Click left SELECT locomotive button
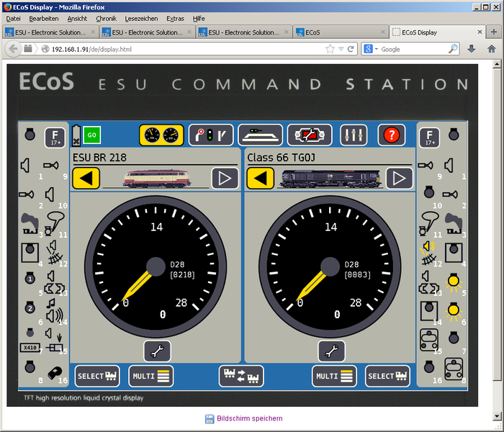This screenshot has width=504, height=432. [97, 376]
